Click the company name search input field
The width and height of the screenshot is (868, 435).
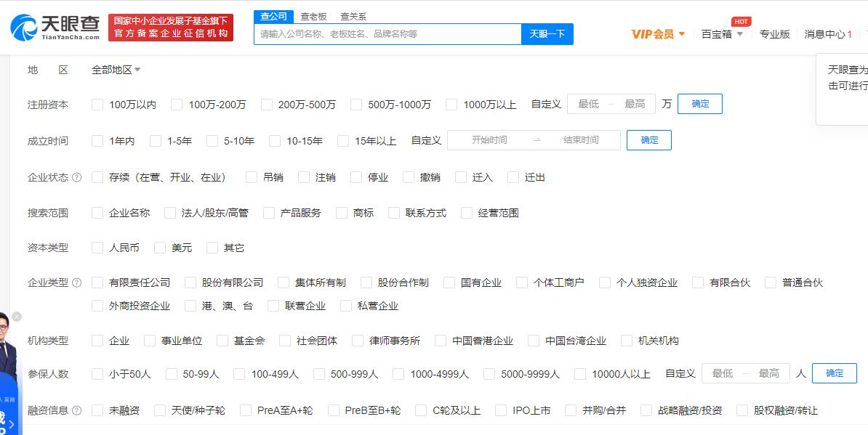tap(385, 34)
